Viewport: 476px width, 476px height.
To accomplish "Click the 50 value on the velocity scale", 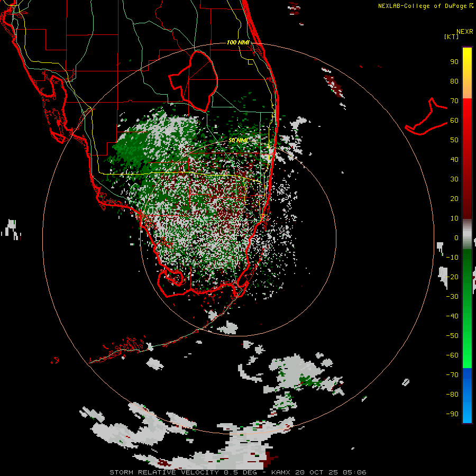I will [x=454, y=140].
